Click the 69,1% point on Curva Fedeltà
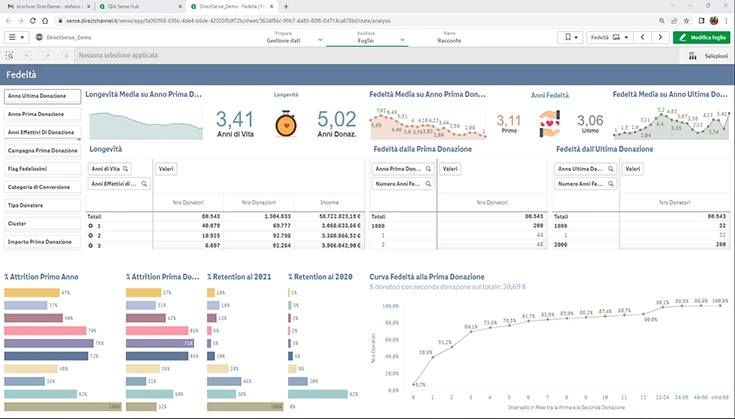This screenshot has width=735, height=419. pos(471,331)
